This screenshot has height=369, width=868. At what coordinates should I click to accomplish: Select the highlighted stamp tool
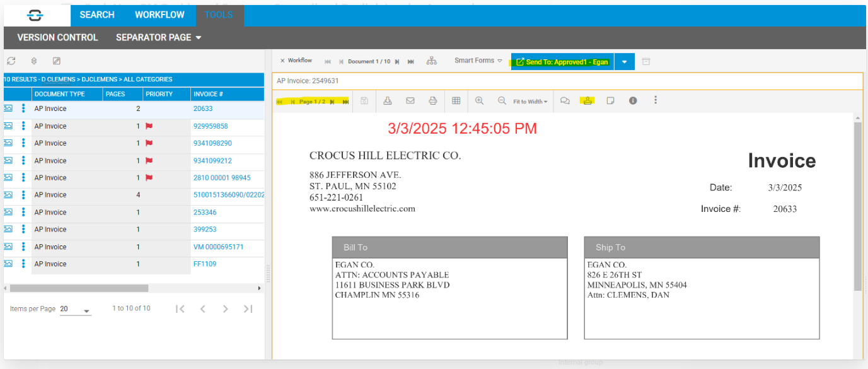click(x=587, y=101)
